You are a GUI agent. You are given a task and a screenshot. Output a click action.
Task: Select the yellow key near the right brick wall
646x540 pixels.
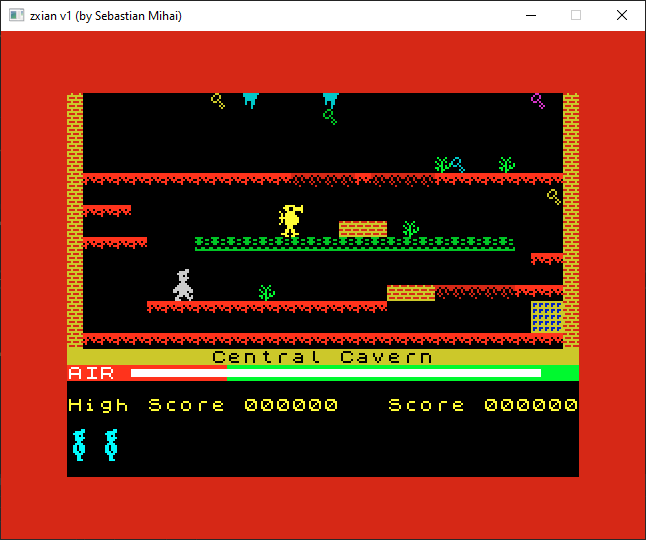click(x=554, y=197)
